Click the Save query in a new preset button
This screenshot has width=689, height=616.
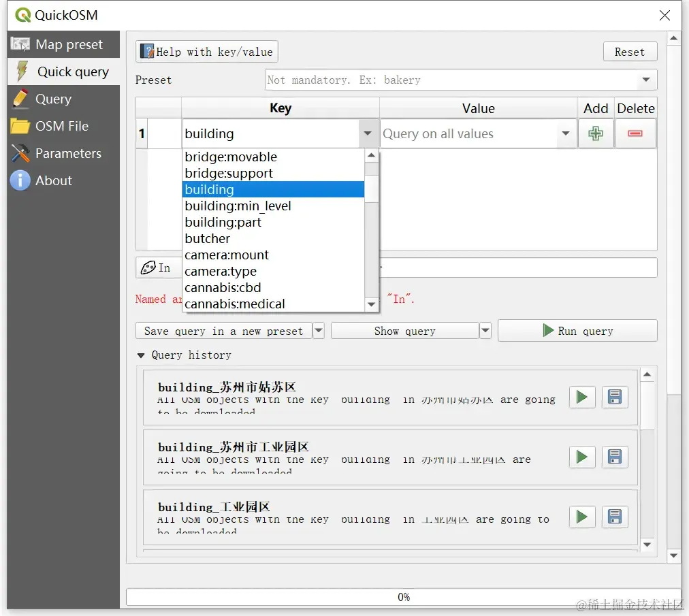[x=224, y=331]
